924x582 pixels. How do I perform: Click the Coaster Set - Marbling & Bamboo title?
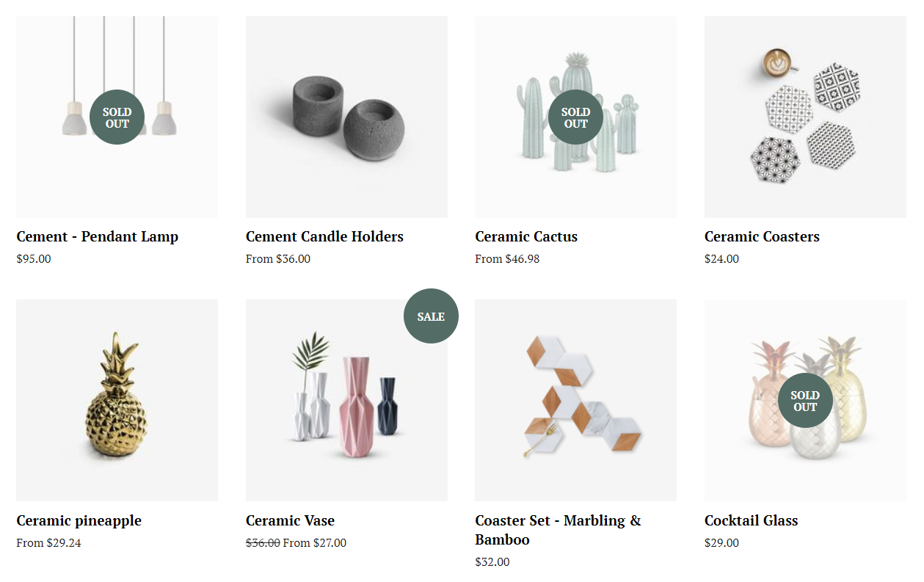pyautogui.click(x=558, y=530)
